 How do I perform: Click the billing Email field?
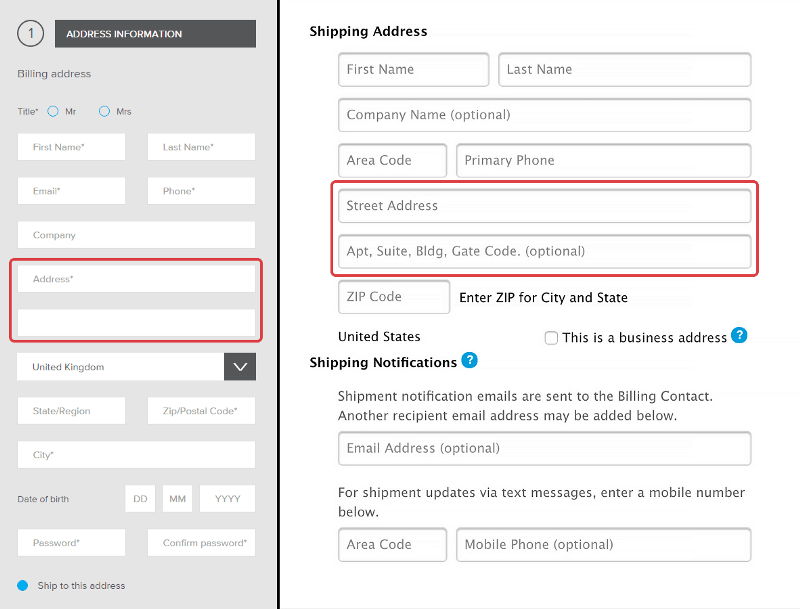[x=71, y=191]
